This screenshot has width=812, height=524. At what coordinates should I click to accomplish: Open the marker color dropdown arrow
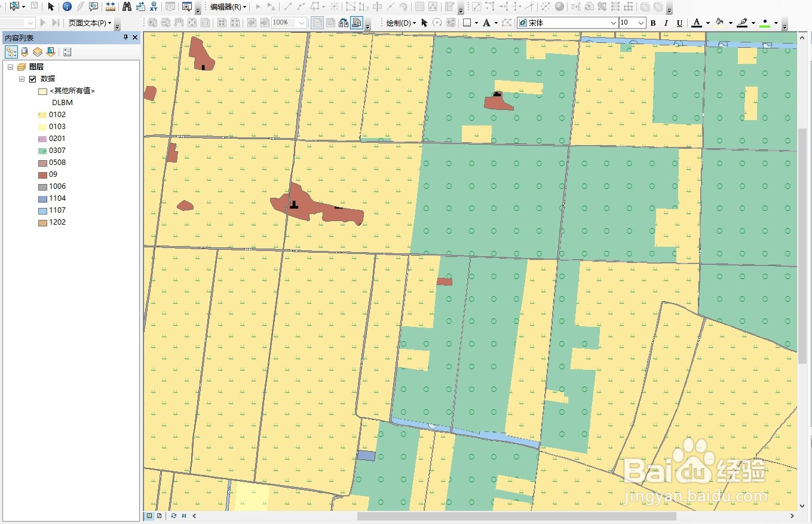coord(776,23)
